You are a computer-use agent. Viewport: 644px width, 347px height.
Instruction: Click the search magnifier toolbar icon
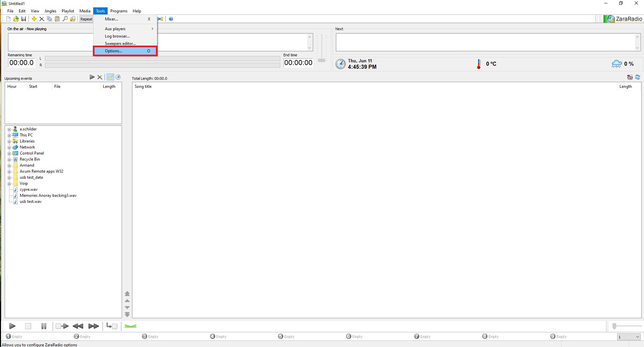pyautogui.click(x=65, y=19)
